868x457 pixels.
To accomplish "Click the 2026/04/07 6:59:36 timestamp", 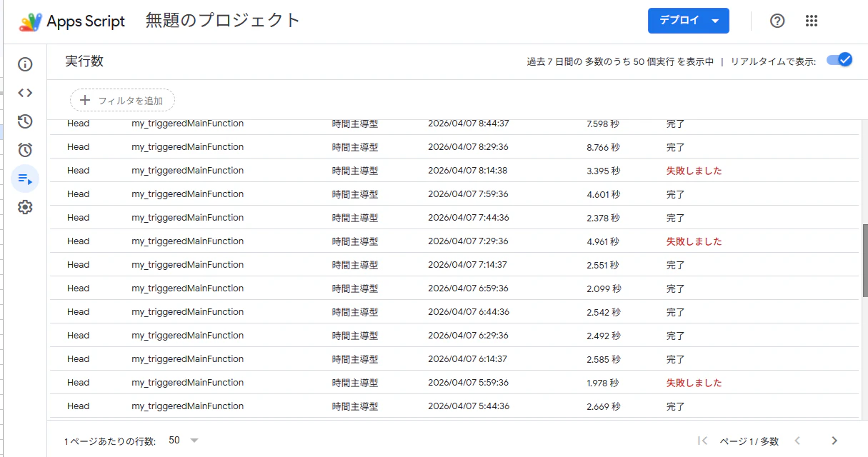I will point(468,288).
